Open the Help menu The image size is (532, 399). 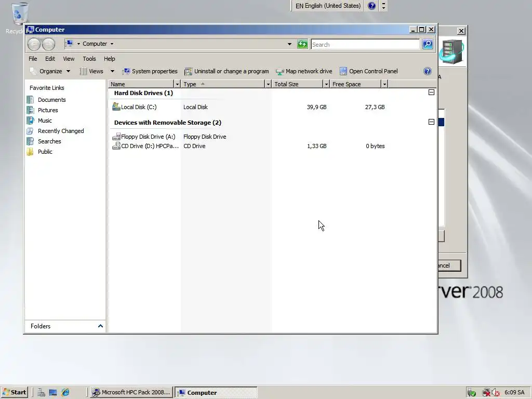tap(109, 59)
